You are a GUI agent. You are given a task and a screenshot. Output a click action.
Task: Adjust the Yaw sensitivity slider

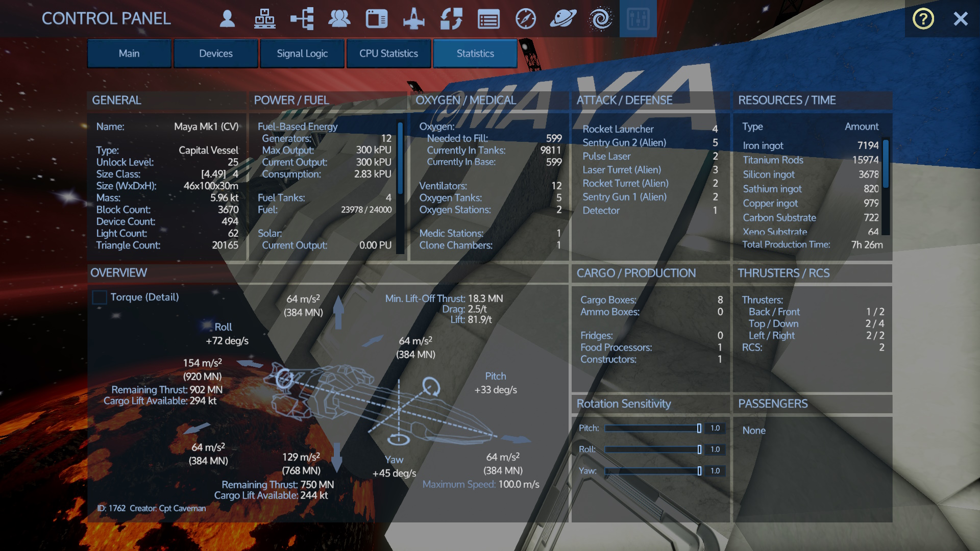[653, 471]
